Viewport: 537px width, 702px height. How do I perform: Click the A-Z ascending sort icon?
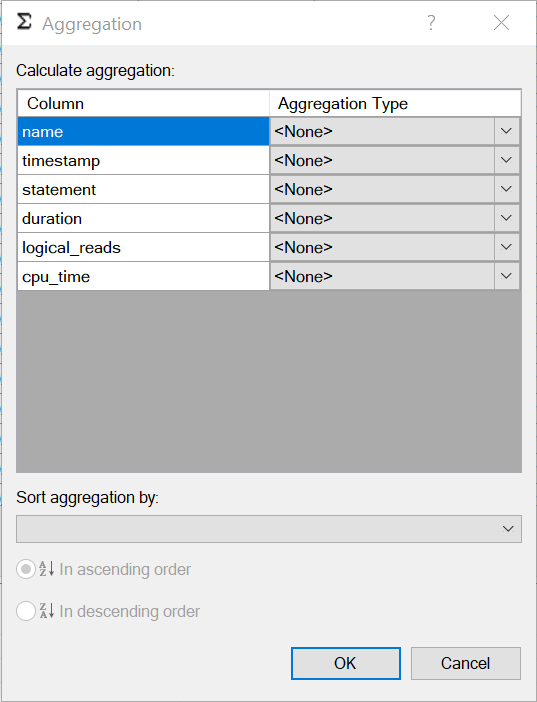[47, 569]
